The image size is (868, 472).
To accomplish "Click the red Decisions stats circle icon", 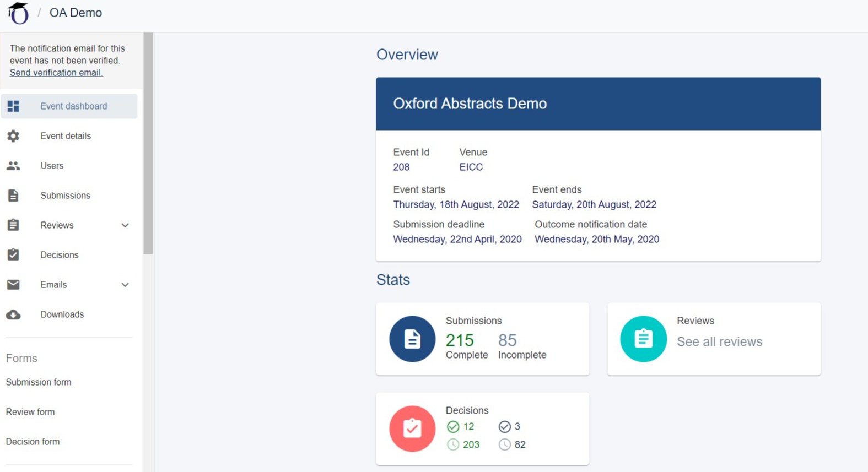I will click(412, 428).
